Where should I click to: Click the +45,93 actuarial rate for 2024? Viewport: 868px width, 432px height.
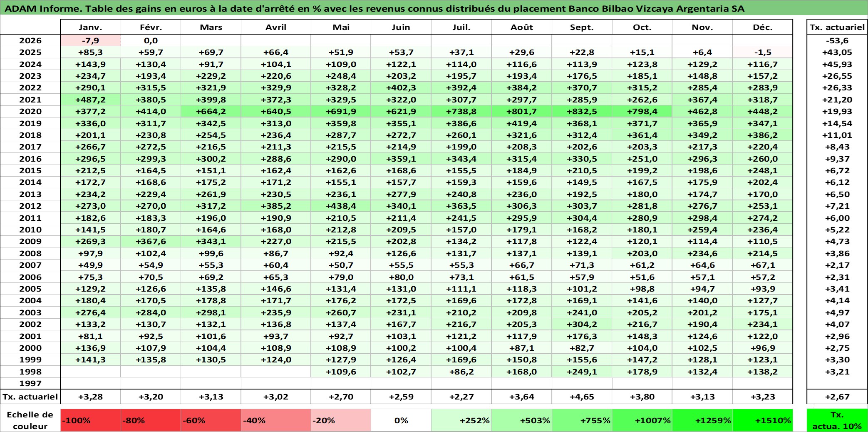[837, 64]
